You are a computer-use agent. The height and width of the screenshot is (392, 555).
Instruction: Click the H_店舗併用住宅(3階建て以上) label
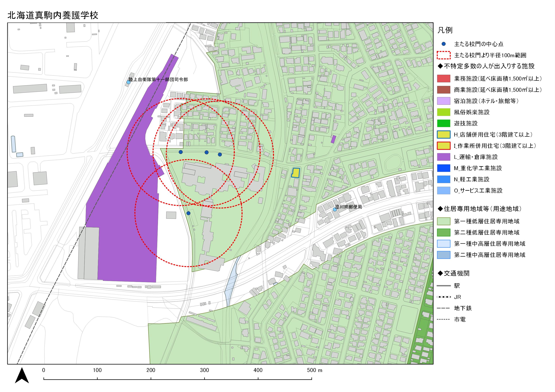coord(493,135)
